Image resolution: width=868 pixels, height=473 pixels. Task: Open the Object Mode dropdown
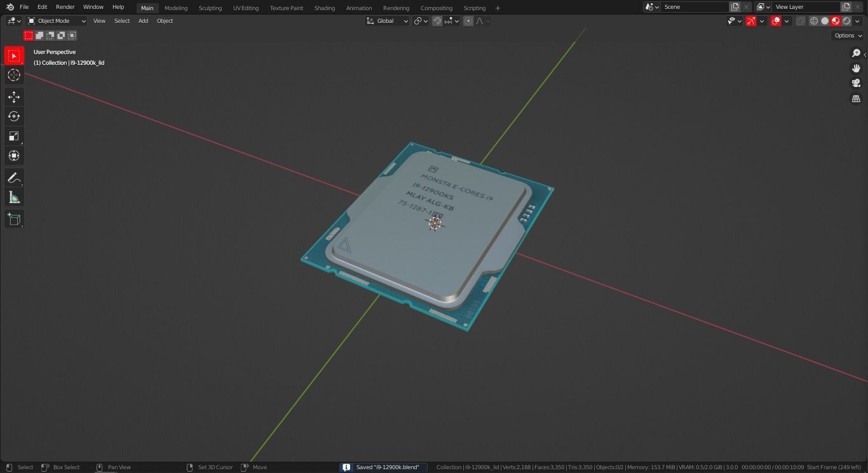pyautogui.click(x=57, y=21)
